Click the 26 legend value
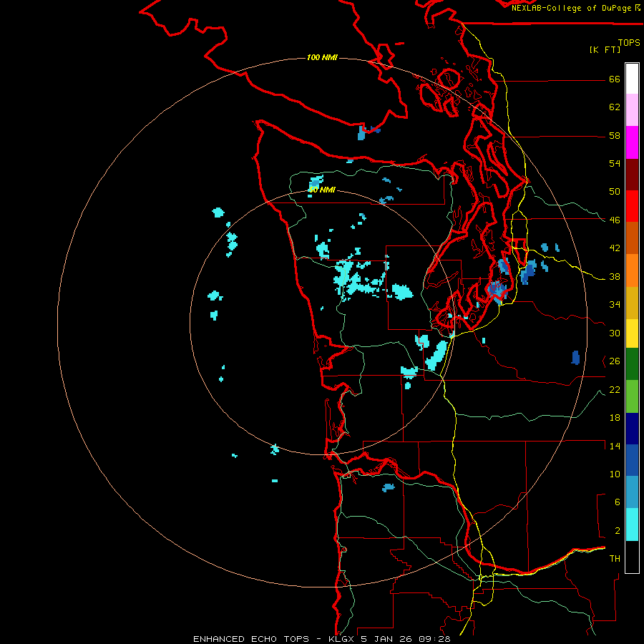 coord(615,361)
